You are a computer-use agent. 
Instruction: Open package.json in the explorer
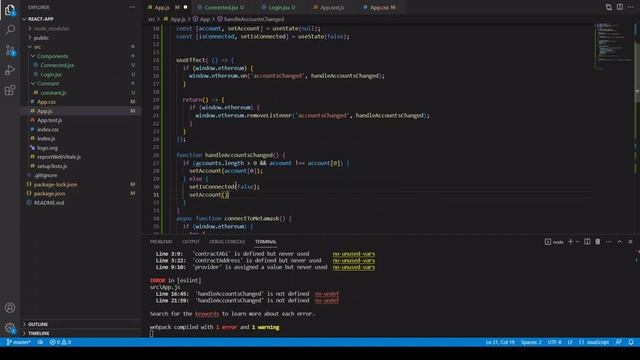pos(49,193)
